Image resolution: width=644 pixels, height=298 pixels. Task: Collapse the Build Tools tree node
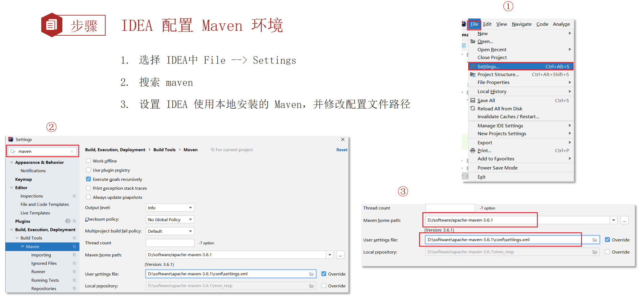pyautogui.click(x=17, y=238)
